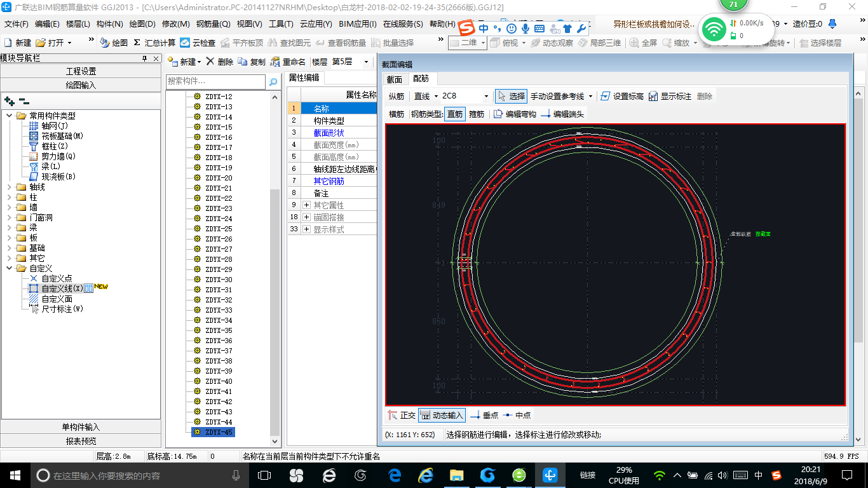Collapse the 常用构件类型 tree node

(10, 116)
